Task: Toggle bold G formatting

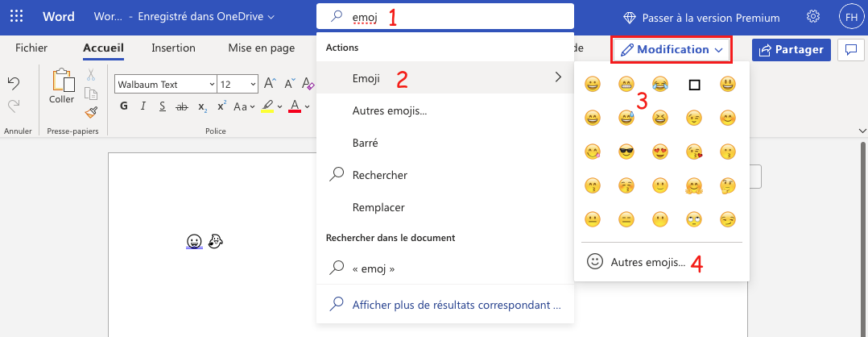Action: (124, 106)
